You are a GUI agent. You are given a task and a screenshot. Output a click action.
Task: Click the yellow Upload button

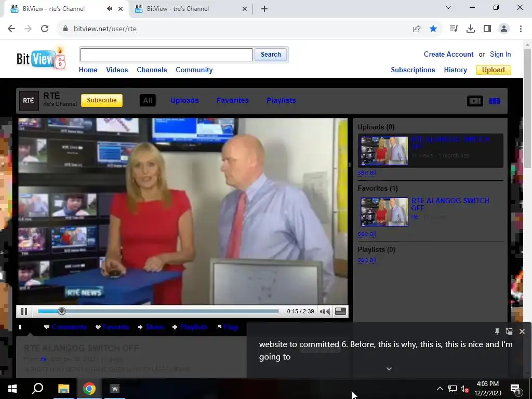click(494, 70)
